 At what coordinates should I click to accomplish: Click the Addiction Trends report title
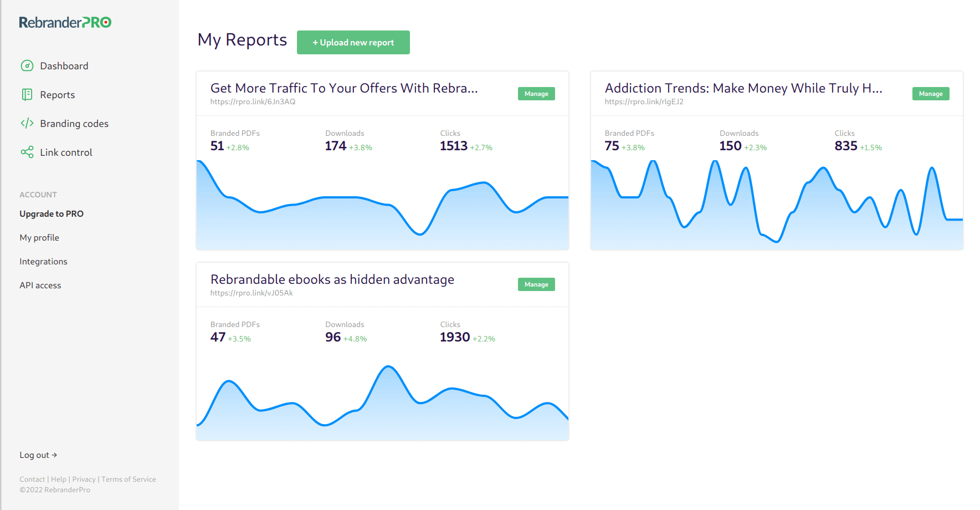point(743,88)
